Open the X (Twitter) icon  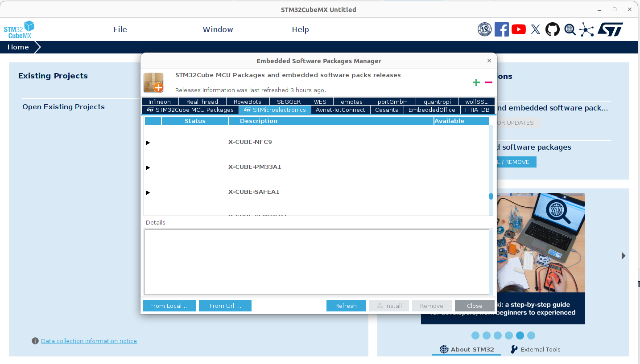coord(535,29)
